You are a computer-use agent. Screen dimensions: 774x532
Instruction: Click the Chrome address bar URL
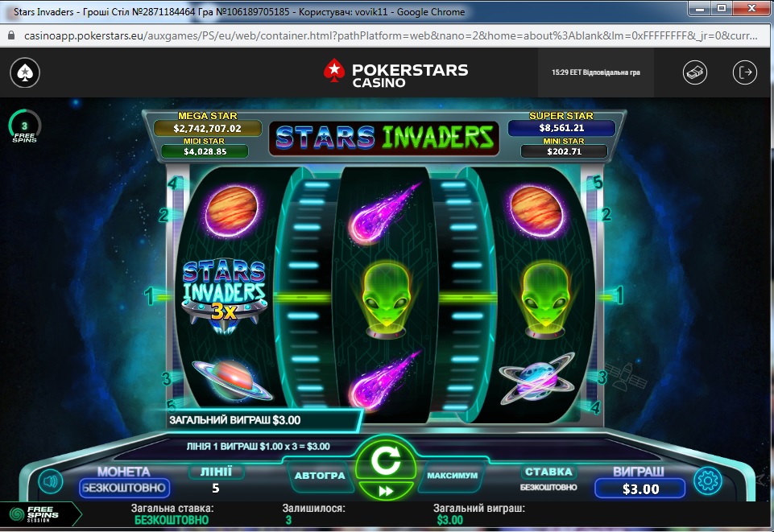point(391,36)
